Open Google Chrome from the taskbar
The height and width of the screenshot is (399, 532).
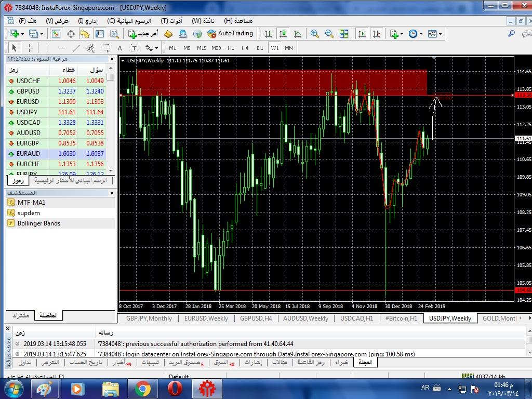[x=143, y=389]
